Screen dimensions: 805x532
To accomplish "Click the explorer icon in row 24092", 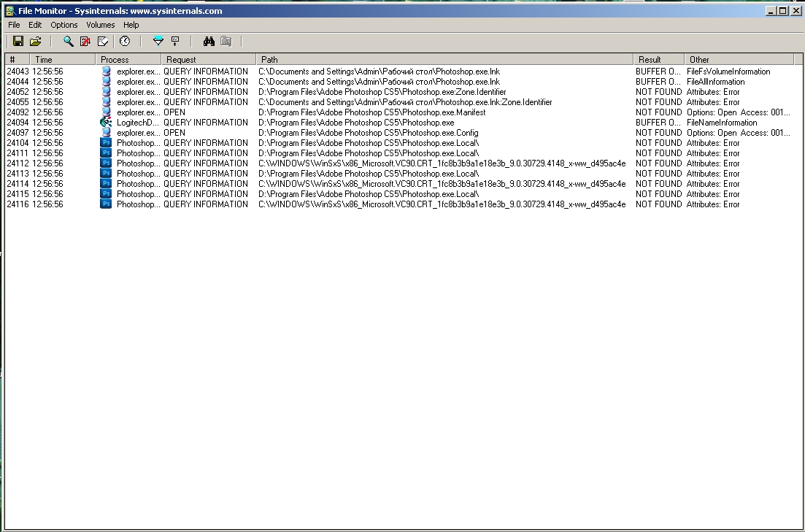I will pos(106,112).
